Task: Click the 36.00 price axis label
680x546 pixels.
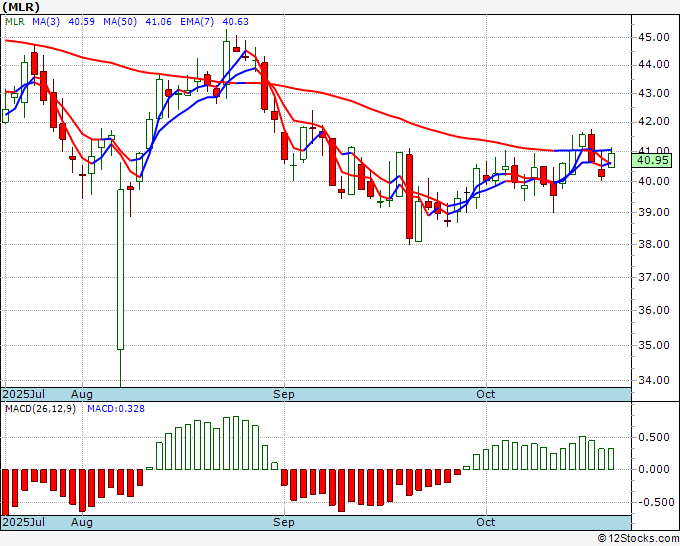Action: 654,310
